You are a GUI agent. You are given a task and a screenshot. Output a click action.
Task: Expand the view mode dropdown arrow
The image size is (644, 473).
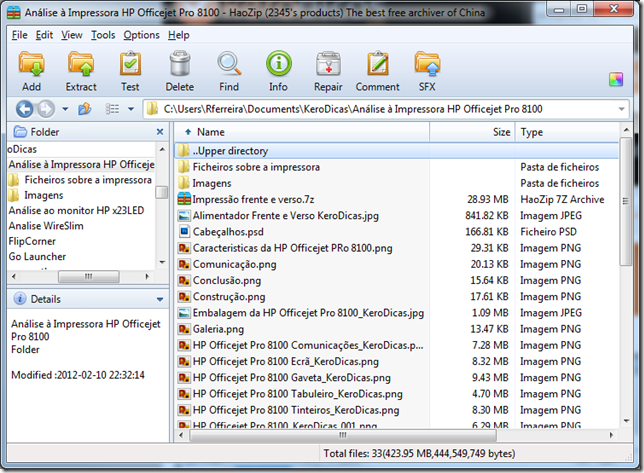point(131,109)
